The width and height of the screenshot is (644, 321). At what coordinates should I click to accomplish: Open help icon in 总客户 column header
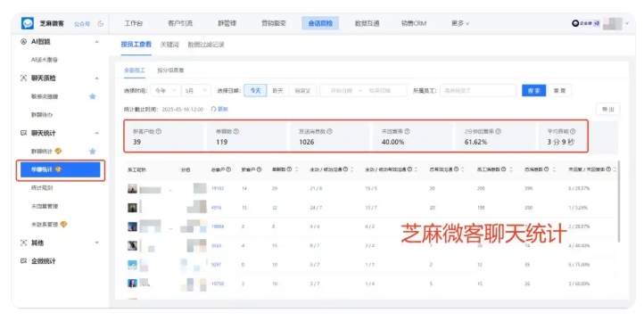coord(228,169)
